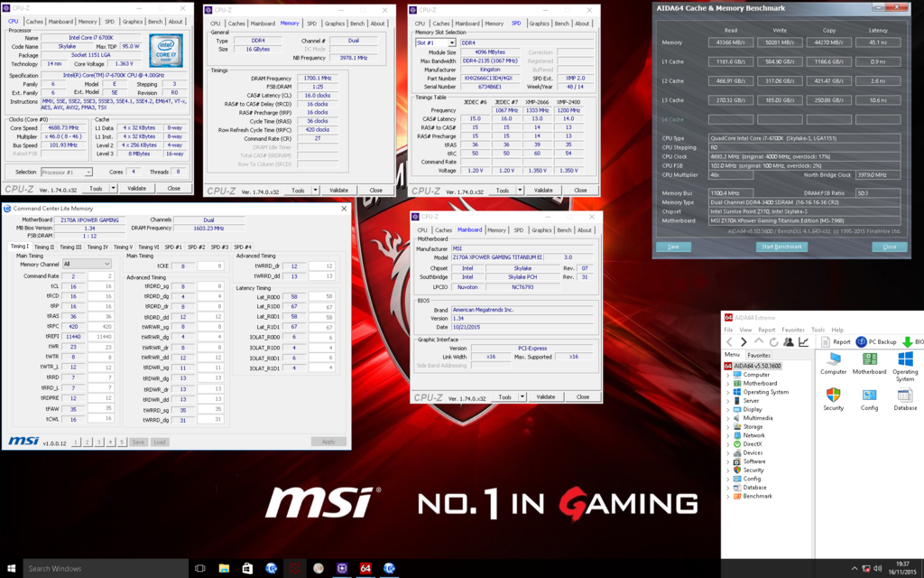
Task: Expand the Computer tree node in AIDA64
Action: [x=728, y=375]
